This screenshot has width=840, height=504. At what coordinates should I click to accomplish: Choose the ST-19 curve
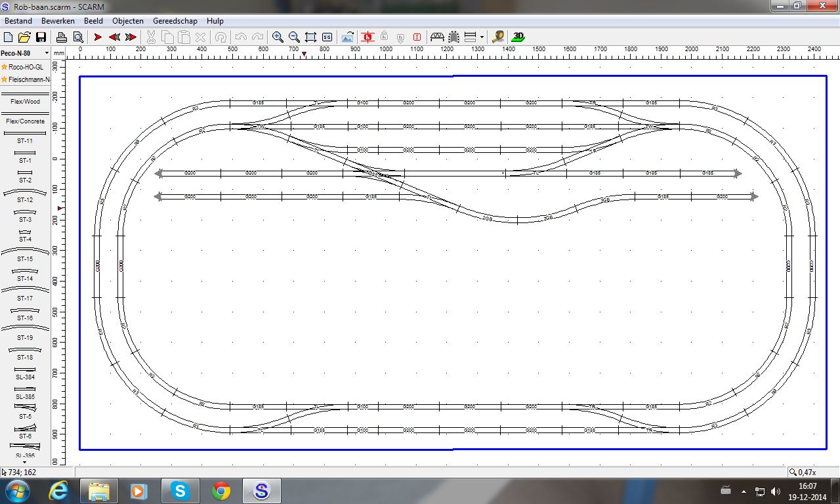(x=25, y=334)
